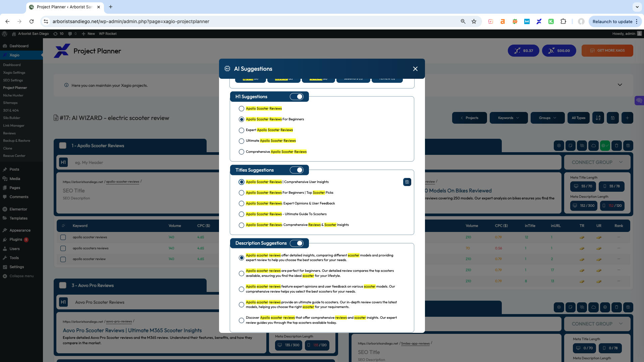Select the 'Expert Apollo Scooter Reviews' H1 radio option
Image resolution: width=644 pixels, height=362 pixels.
point(241,130)
